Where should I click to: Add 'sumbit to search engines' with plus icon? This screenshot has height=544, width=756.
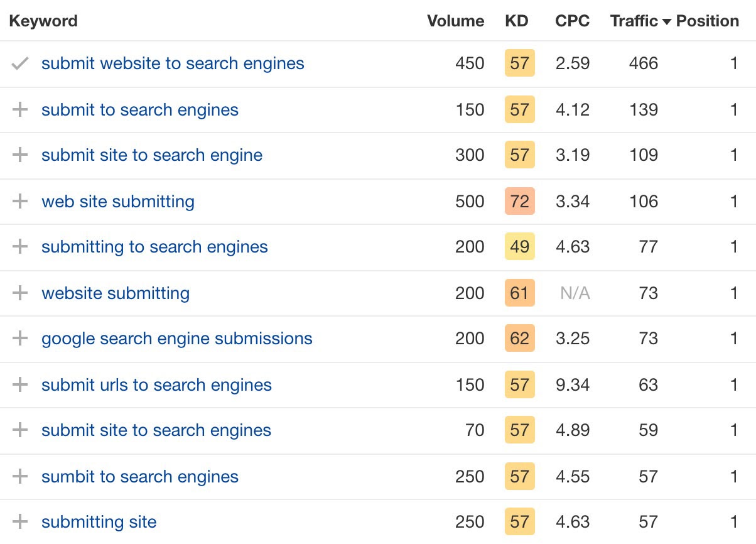20,477
